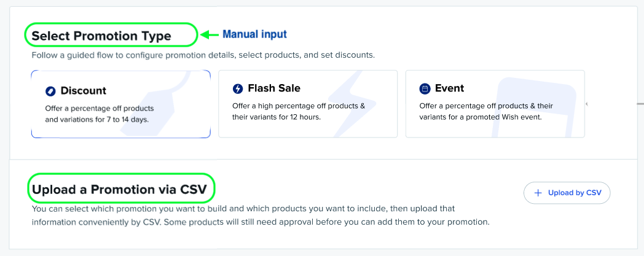Click the green arrow beside Manual input
Image resolution: width=644 pixels, height=256 pixels.
[x=210, y=34]
